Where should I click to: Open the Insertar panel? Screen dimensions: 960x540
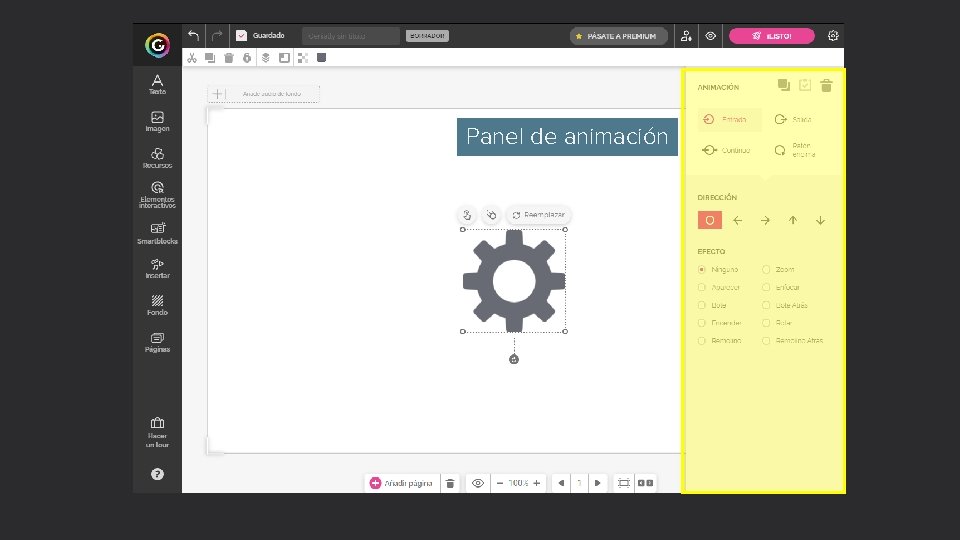click(x=157, y=269)
